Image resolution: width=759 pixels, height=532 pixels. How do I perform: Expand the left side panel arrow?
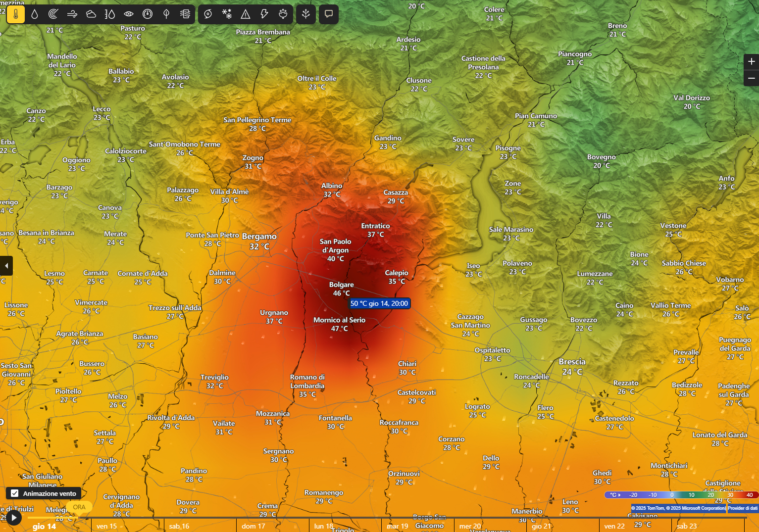(x=6, y=266)
